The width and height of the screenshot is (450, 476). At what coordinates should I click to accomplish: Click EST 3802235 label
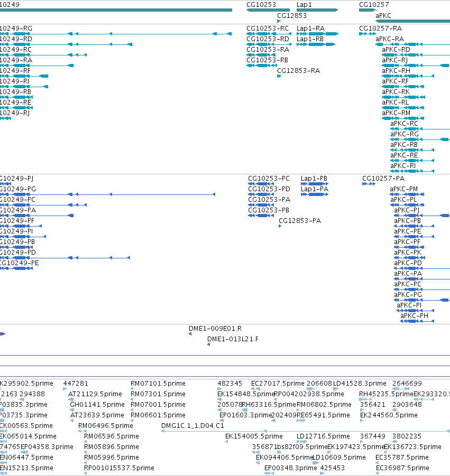click(407, 436)
